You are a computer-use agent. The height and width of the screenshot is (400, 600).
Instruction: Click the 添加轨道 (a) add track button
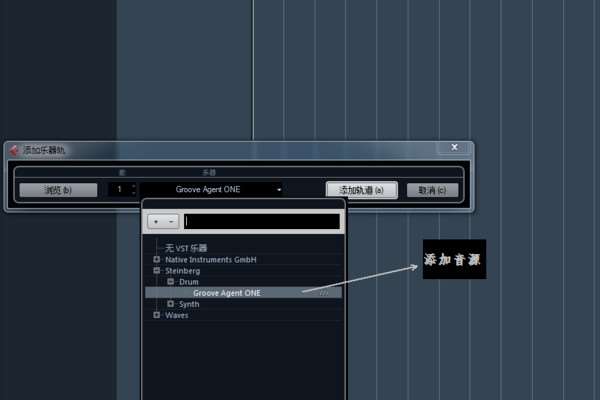point(362,190)
